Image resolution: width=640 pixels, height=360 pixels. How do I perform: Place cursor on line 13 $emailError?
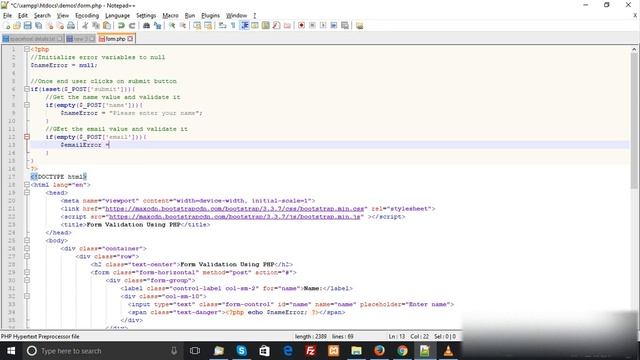(81, 145)
